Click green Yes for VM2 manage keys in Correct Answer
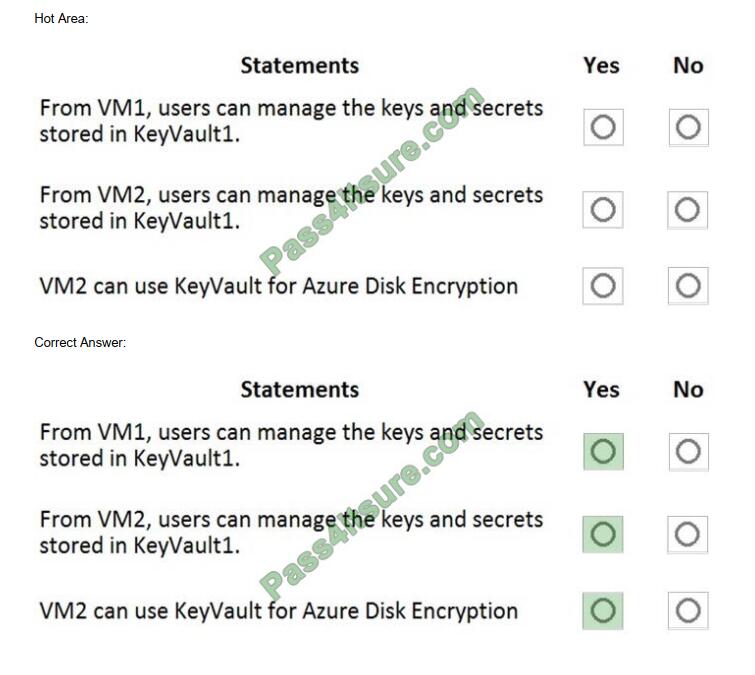This screenshot has height=675, width=755. [x=602, y=534]
